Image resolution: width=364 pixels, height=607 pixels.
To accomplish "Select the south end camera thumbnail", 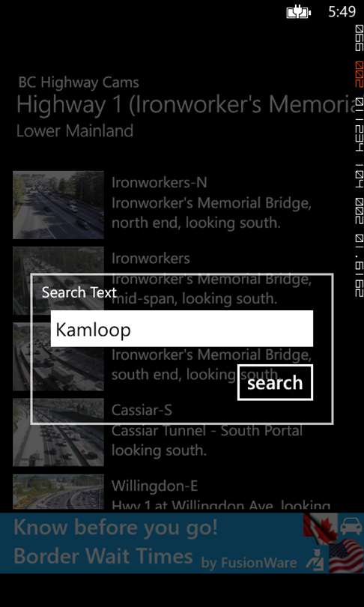I will click(x=58, y=357).
